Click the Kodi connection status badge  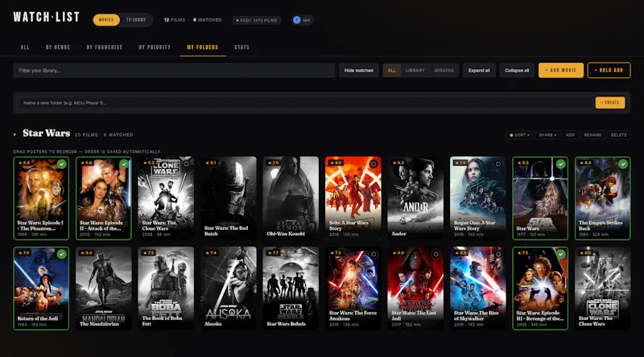tap(257, 20)
